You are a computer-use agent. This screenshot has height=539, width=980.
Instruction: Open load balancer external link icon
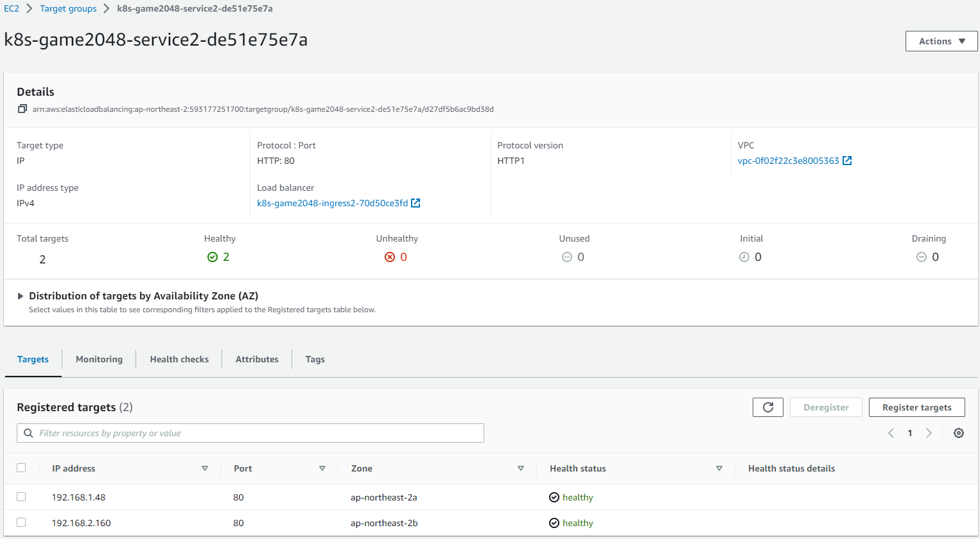[x=416, y=203]
